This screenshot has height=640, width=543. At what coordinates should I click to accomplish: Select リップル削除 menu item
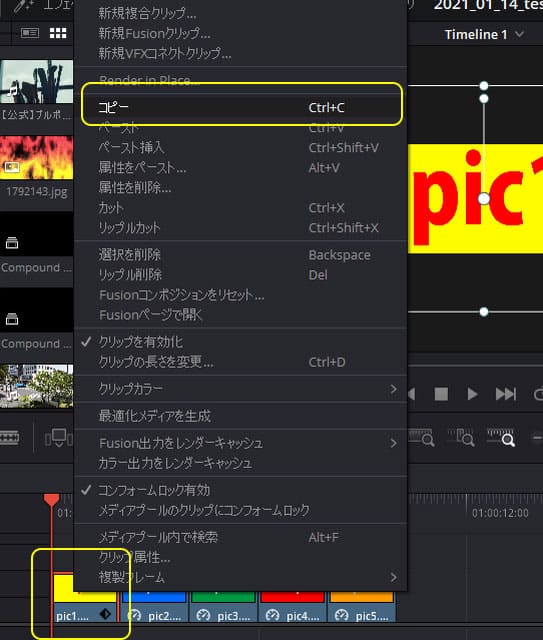tap(241, 275)
